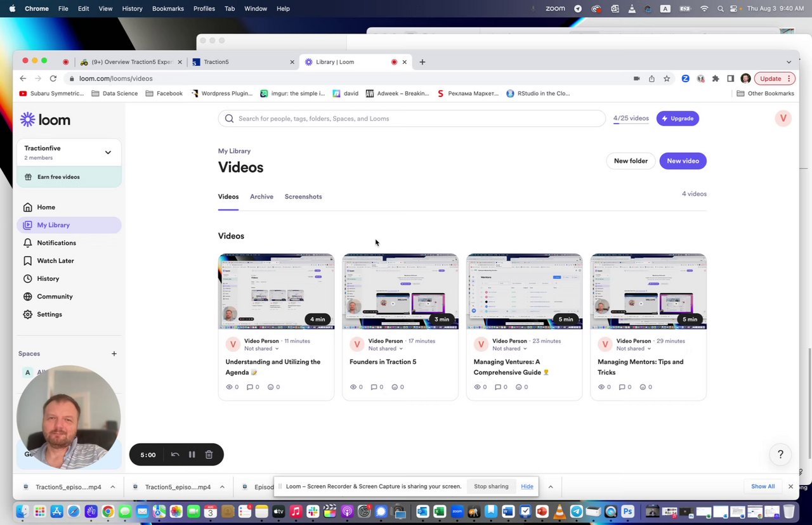Bookmark this page with star icon

667,79
